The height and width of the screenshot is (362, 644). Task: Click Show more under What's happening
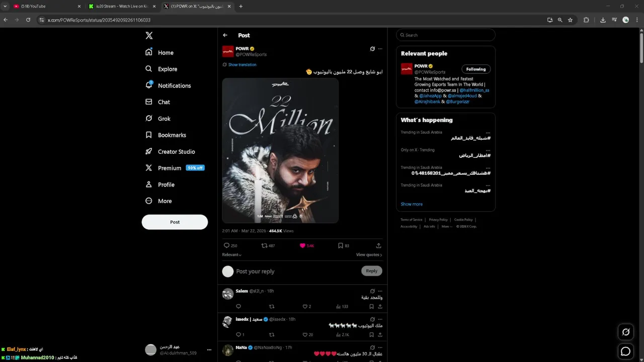[x=412, y=204]
